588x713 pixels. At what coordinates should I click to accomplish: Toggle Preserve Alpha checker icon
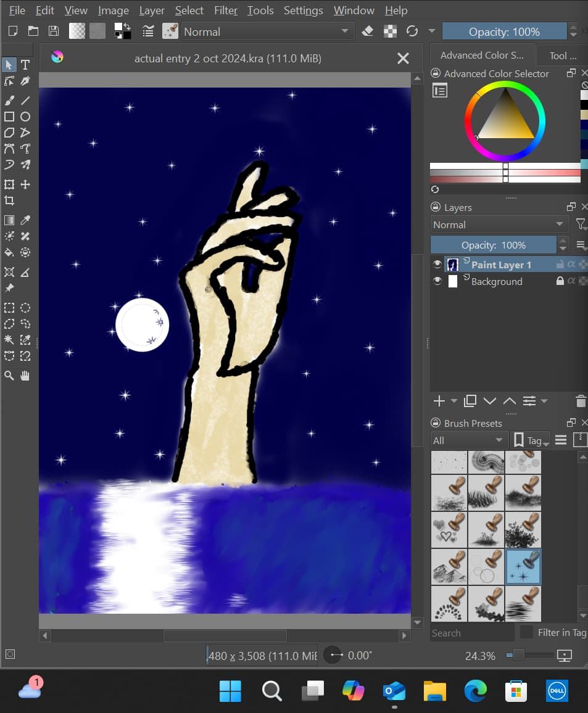pos(390,31)
